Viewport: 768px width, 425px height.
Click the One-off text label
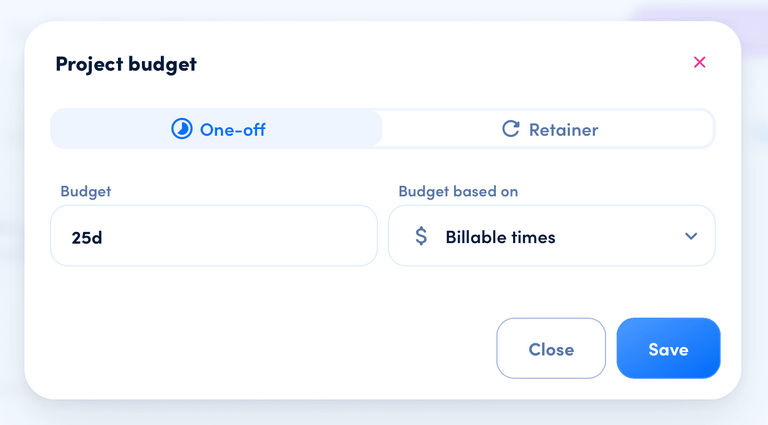click(x=233, y=129)
